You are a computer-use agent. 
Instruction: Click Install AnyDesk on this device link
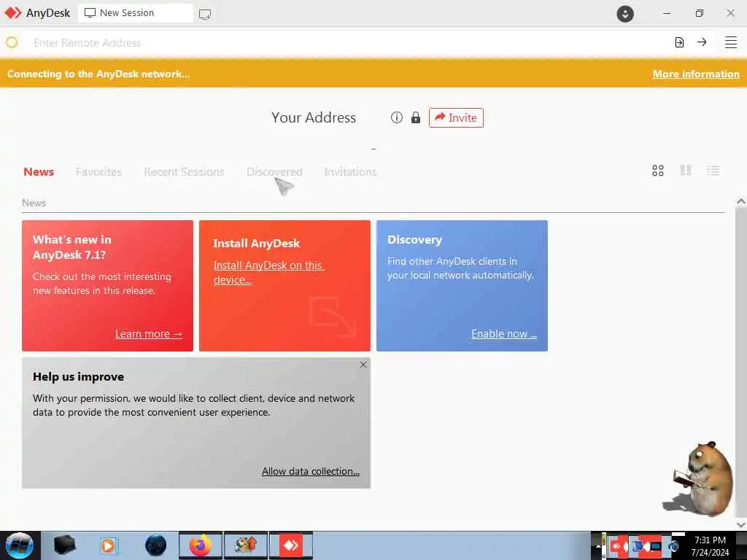pos(268,273)
